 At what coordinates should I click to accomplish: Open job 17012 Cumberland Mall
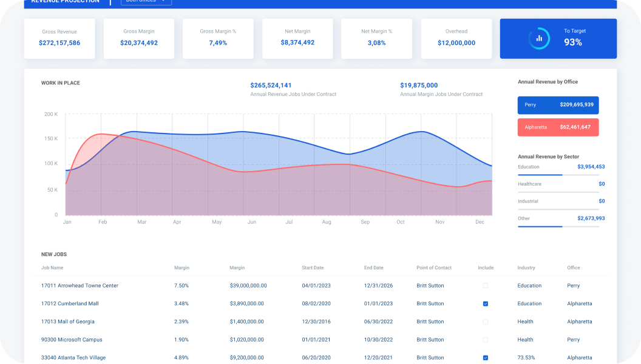coord(70,303)
